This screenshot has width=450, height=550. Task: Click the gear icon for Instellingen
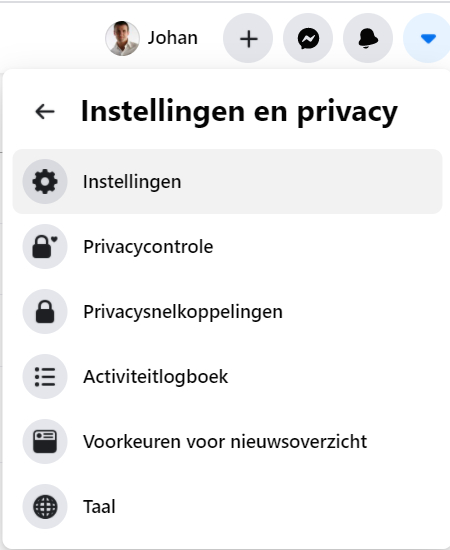45,182
